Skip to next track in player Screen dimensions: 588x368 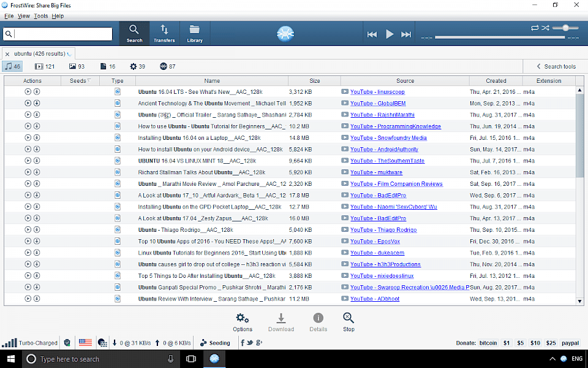click(x=405, y=34)
